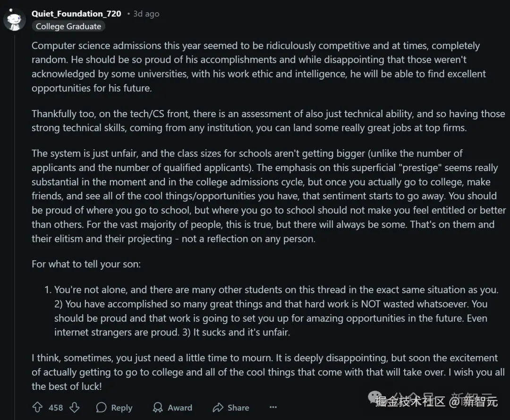Image resolution: width=510 pixels, height=420 pixels.
Task: Click the Award medal icon
Action: coord(158,407)
